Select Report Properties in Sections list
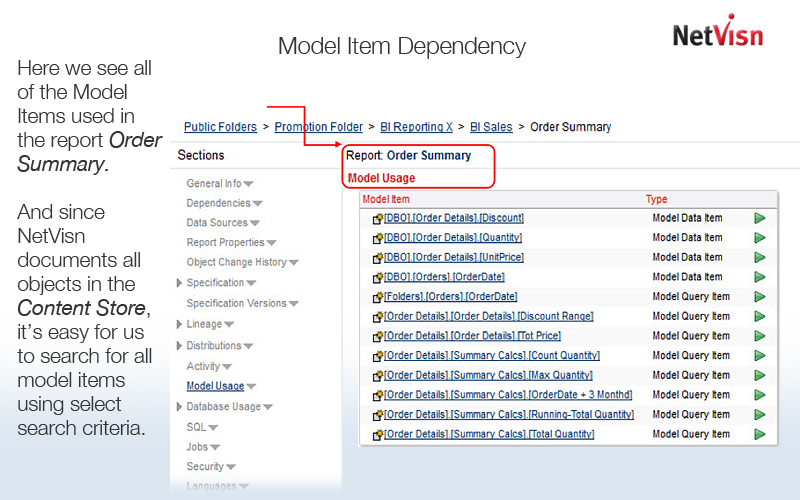Screen dimensions: 800x500 226,243
